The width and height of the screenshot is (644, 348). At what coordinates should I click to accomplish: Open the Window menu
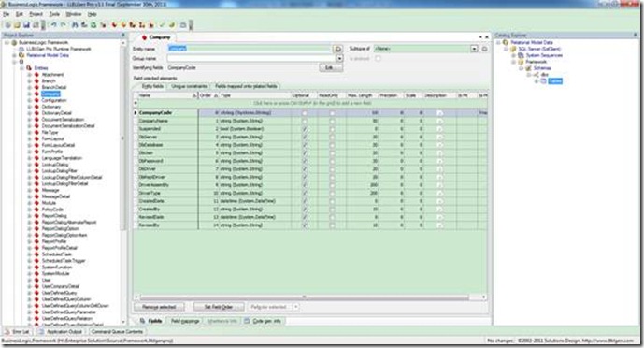pos(74,14)
